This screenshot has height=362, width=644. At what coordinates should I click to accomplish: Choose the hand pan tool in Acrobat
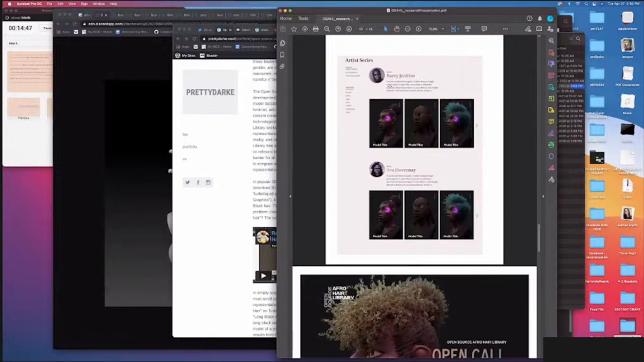click(397, 29)
